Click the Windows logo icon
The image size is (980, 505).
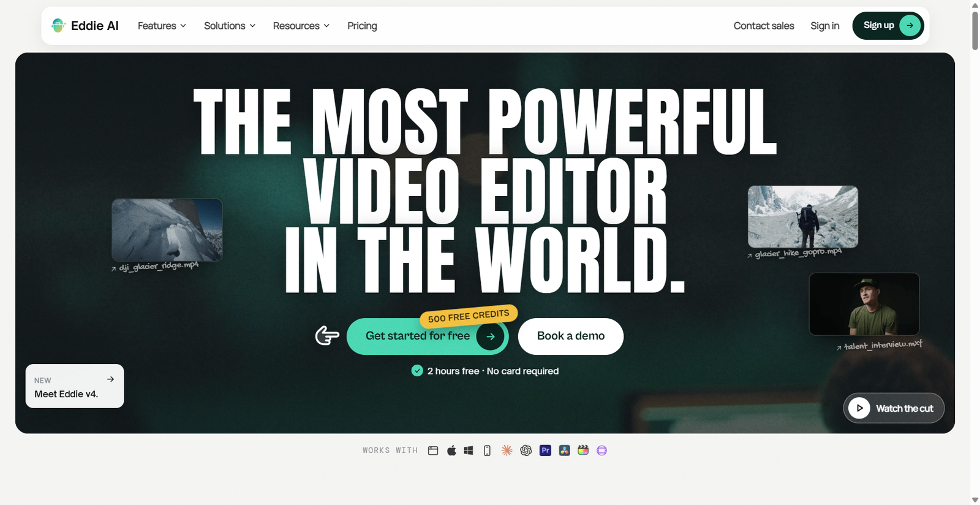tap(469, 450)
